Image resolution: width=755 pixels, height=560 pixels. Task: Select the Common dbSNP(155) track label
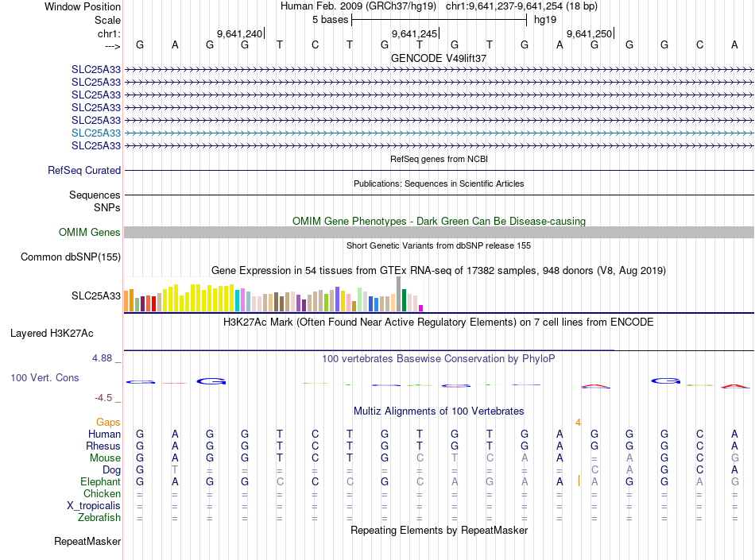[x=71, y=257]
